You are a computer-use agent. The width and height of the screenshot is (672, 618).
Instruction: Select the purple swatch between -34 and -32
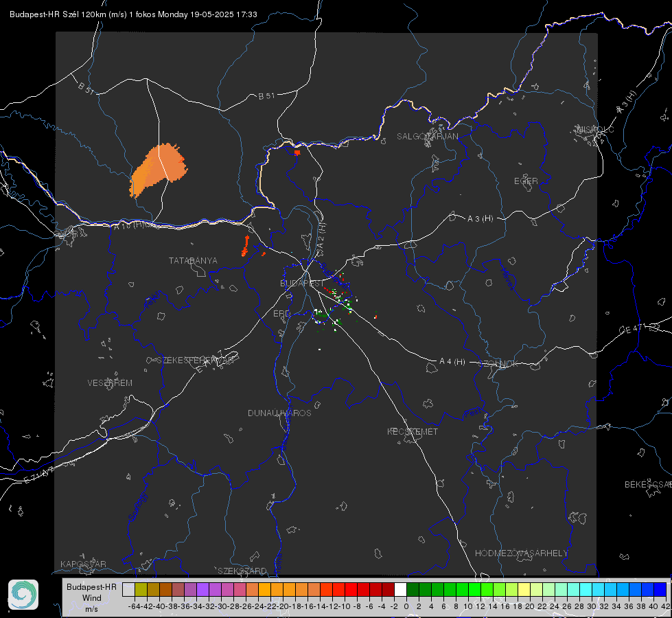[202, 589]
